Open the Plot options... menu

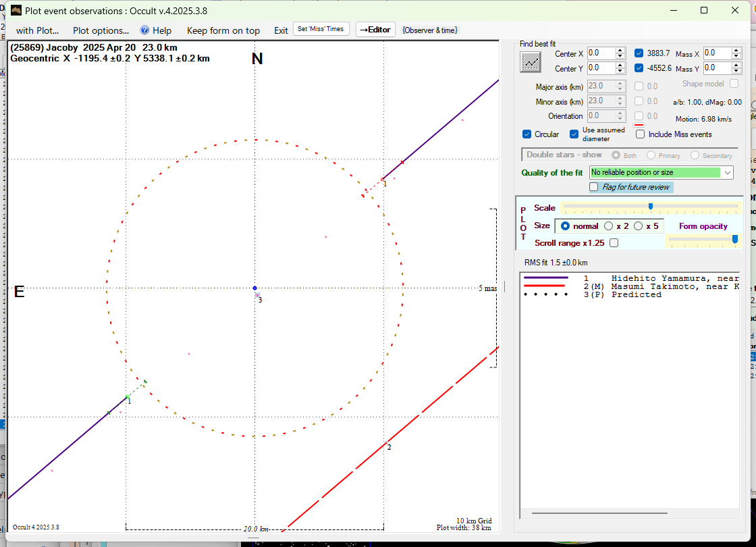[x=101, y=30]
